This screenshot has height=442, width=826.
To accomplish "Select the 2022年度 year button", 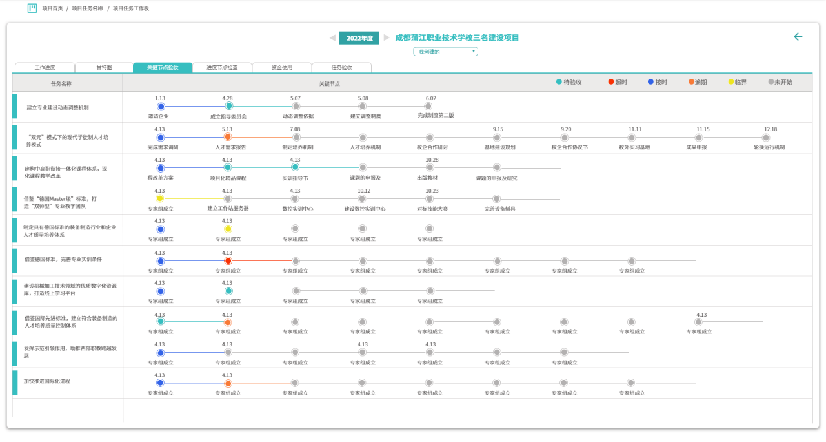I will 358,38.
